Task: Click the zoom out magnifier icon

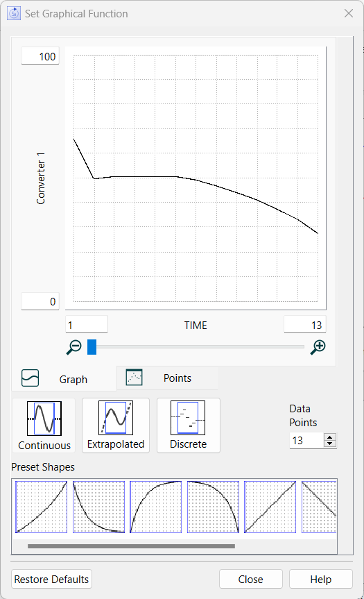Action: (x=73, y=347)
